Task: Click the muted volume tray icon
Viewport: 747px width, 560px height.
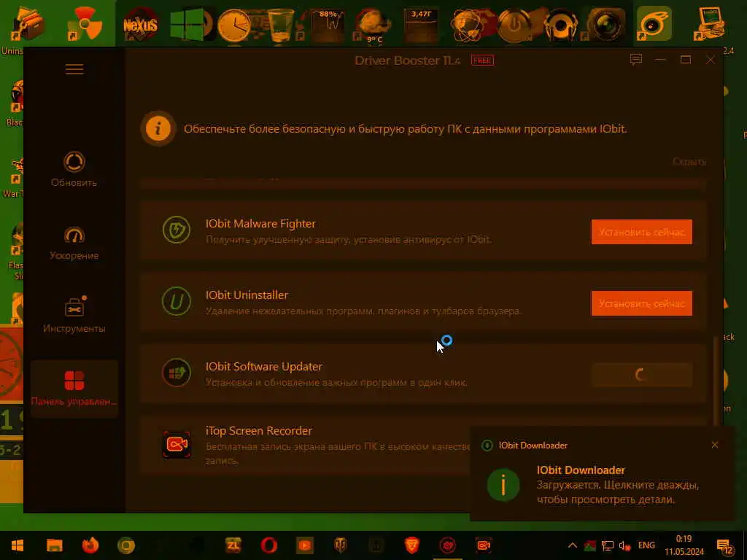Action: tap(624, 545)
